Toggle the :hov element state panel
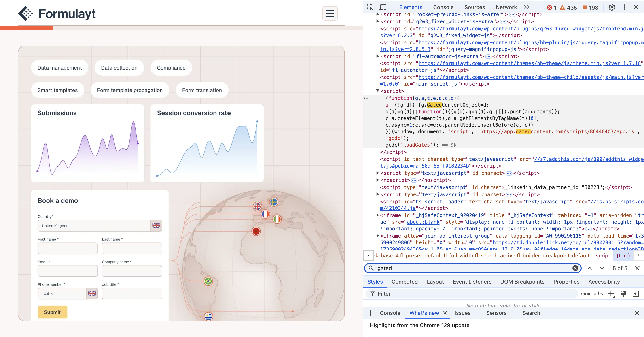This screenshot has height=337, width=644. pyautogui.click(x=585, y=294)
